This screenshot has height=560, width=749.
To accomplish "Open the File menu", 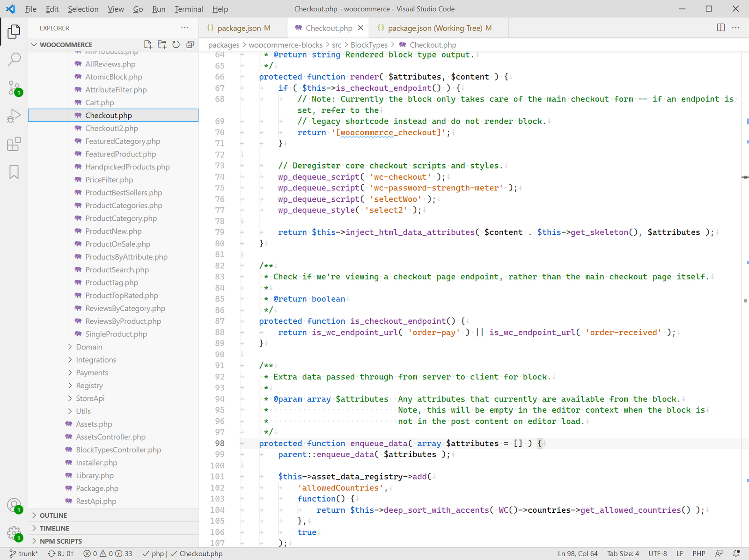I will 30,9.
